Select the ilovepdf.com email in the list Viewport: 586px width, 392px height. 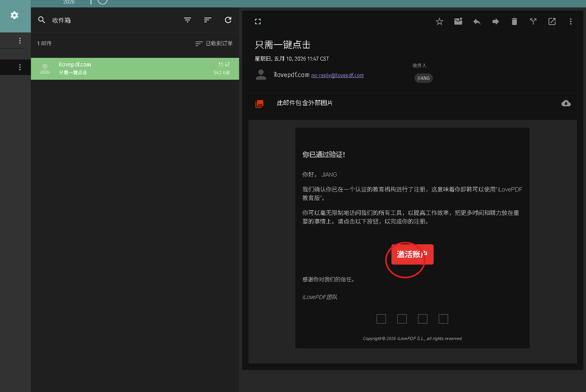tap(135, 69)
